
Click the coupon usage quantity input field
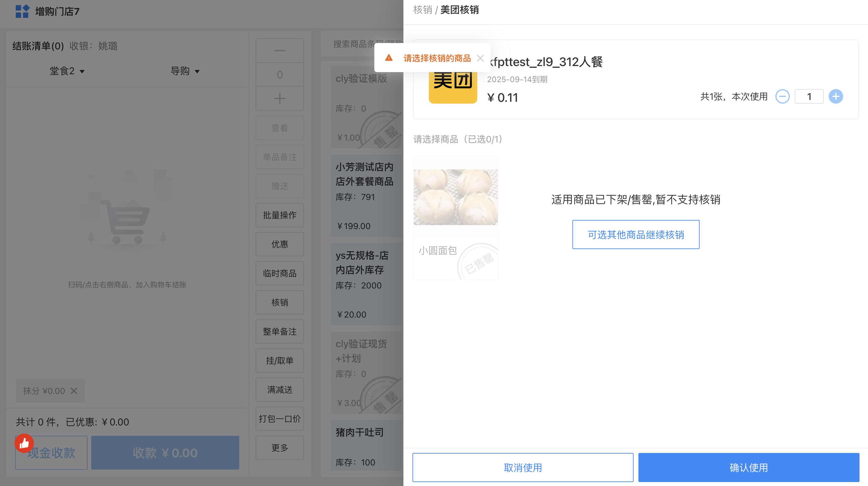click(809, 97)
